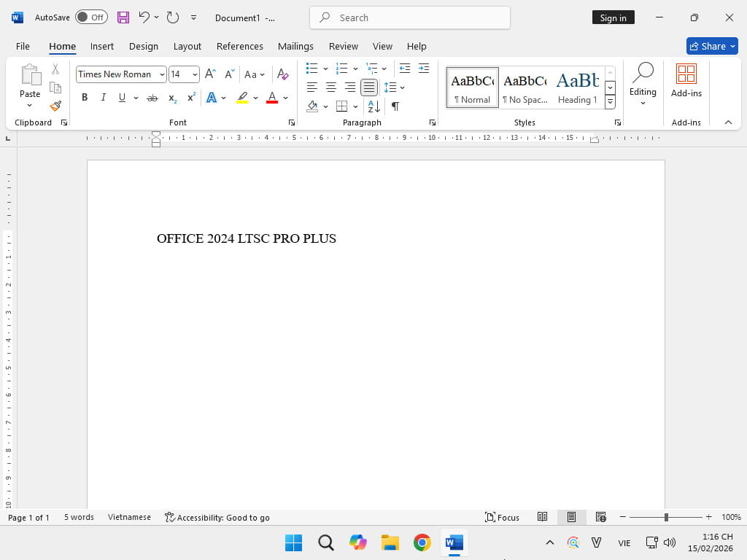Expand the numbering list library

[355, 69]
